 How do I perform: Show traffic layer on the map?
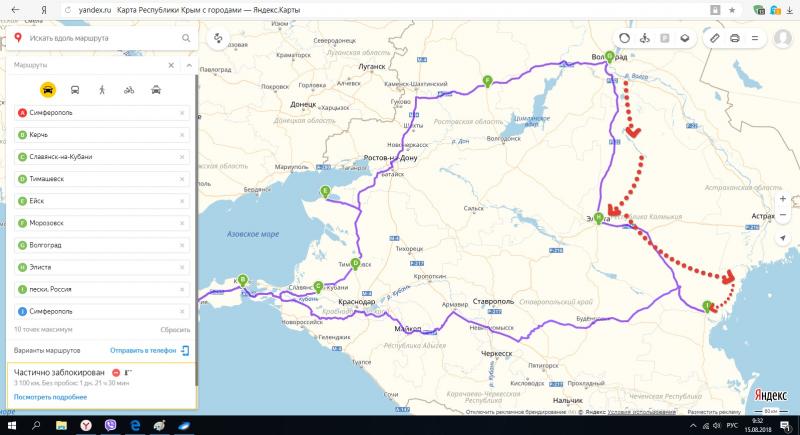(x=624, y=38)
